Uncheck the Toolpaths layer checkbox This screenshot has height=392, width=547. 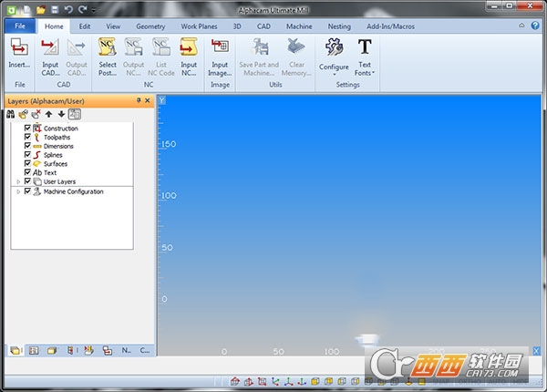[x=27, y=137]
